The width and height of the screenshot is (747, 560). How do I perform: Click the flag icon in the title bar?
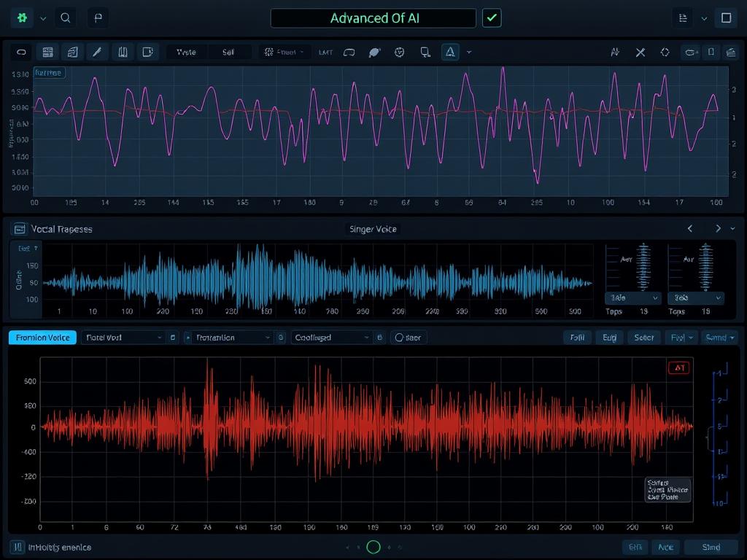coord(98,18)
